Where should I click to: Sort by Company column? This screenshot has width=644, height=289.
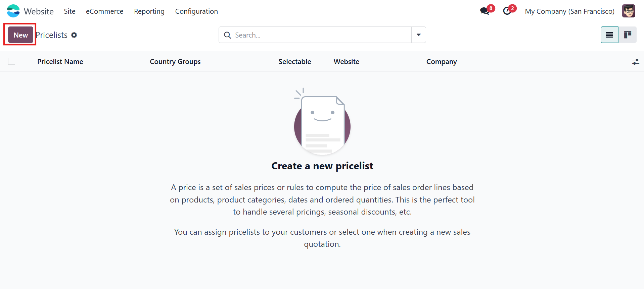[x=441, y=62]
